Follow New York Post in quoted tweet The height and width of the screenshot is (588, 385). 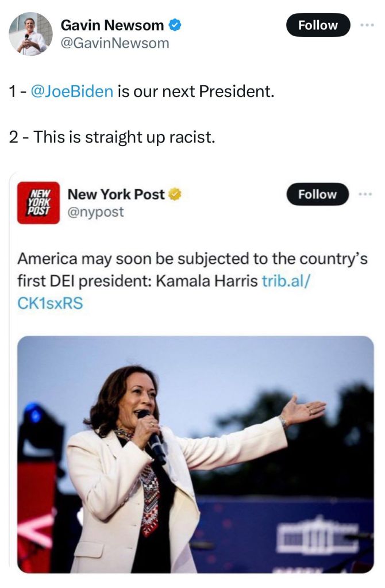pyautogui.click(x=317, y=194)
